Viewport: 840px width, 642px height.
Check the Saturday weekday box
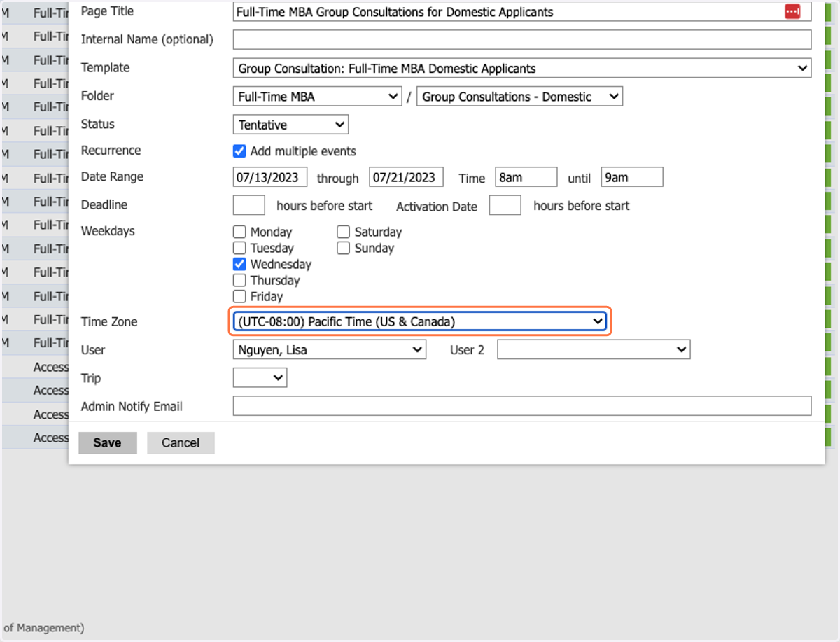343,232
